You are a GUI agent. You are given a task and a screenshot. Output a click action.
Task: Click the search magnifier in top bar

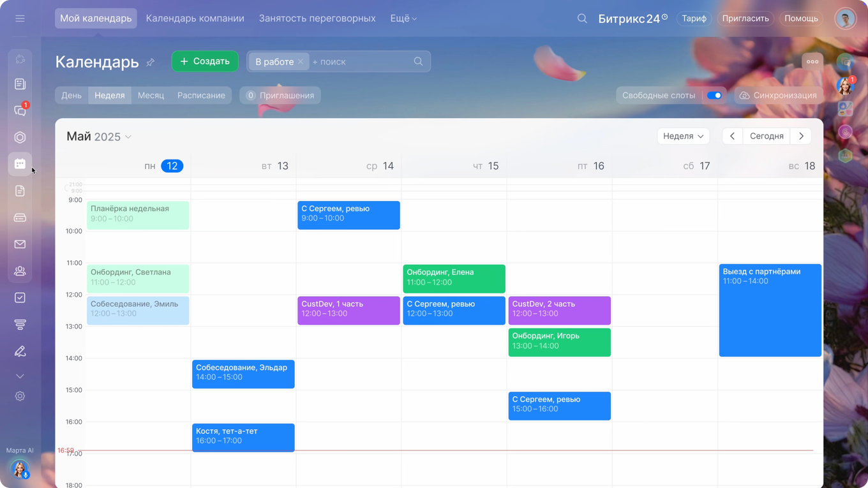coord(582,18)
